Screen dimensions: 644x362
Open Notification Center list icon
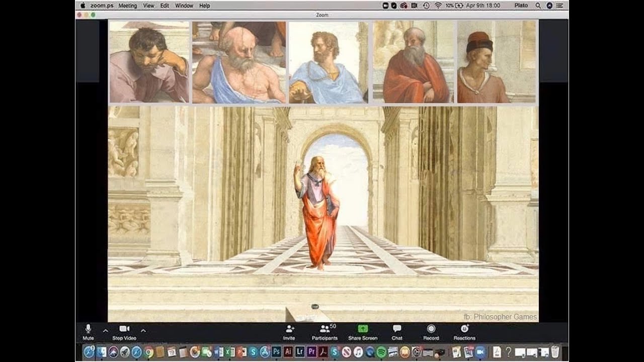559,6
